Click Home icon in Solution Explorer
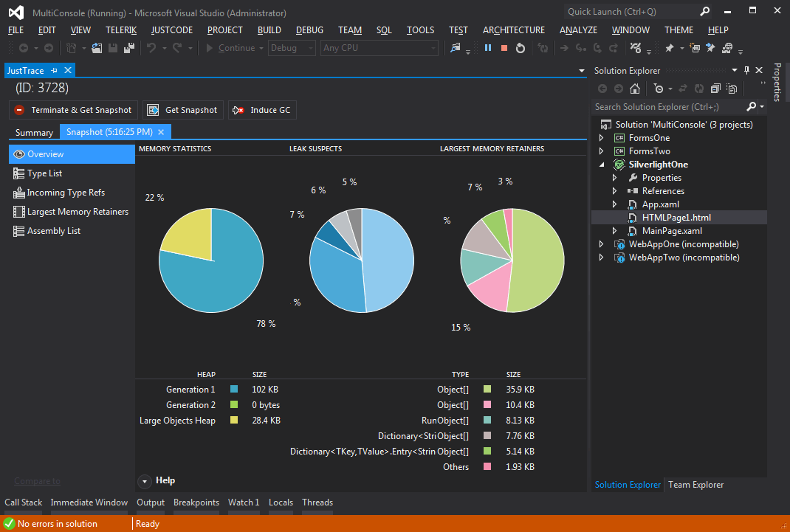790x532 pixels. [x=635, y=89]
